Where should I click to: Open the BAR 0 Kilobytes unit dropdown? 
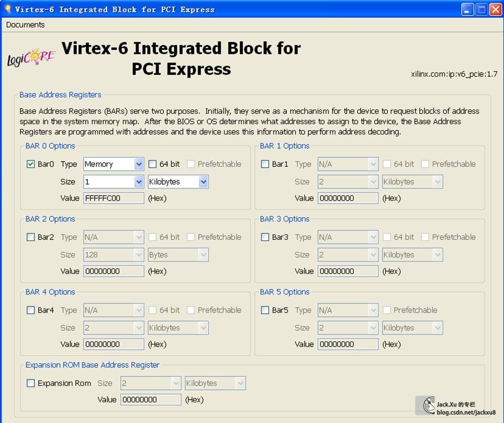tap(178, 182)
